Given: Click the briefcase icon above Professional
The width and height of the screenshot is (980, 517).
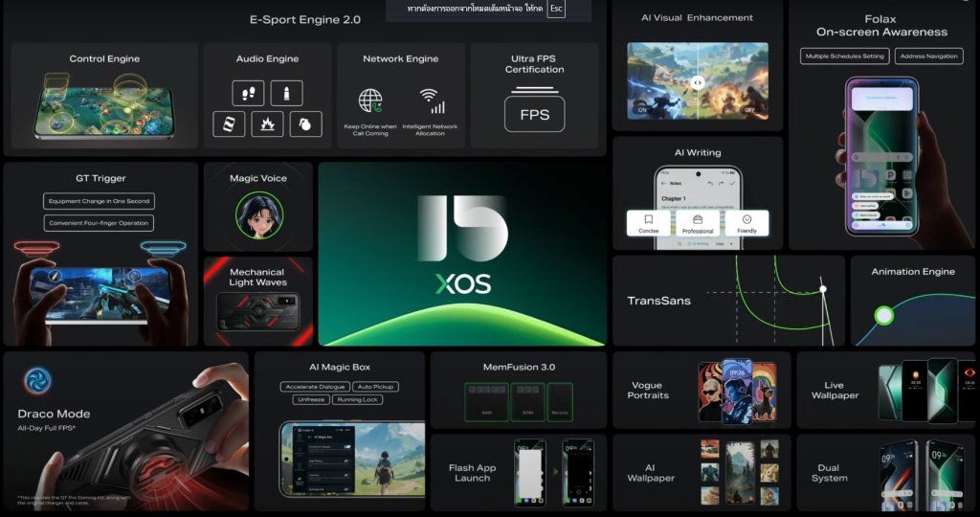Looking at the screenshot, I should (698, 219).
